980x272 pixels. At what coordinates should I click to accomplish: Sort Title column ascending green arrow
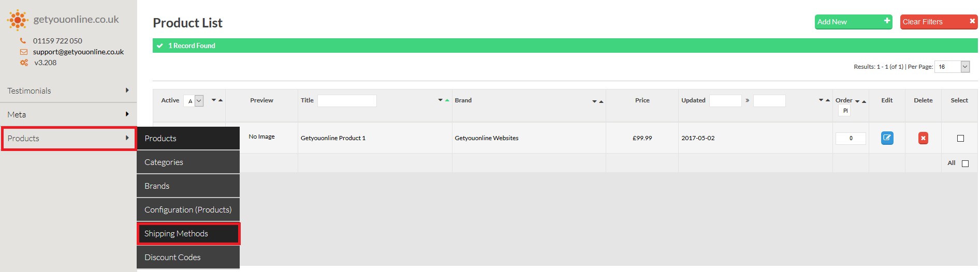point(447,100)
